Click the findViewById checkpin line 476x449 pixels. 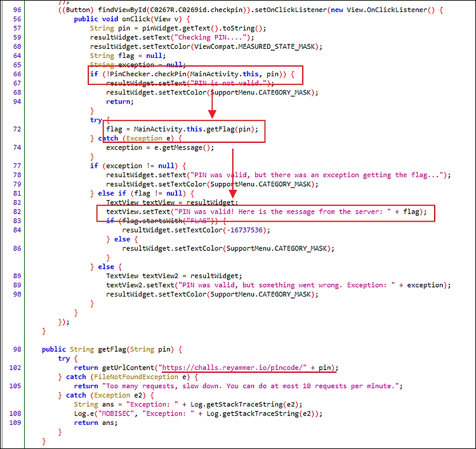pos(251,10)
